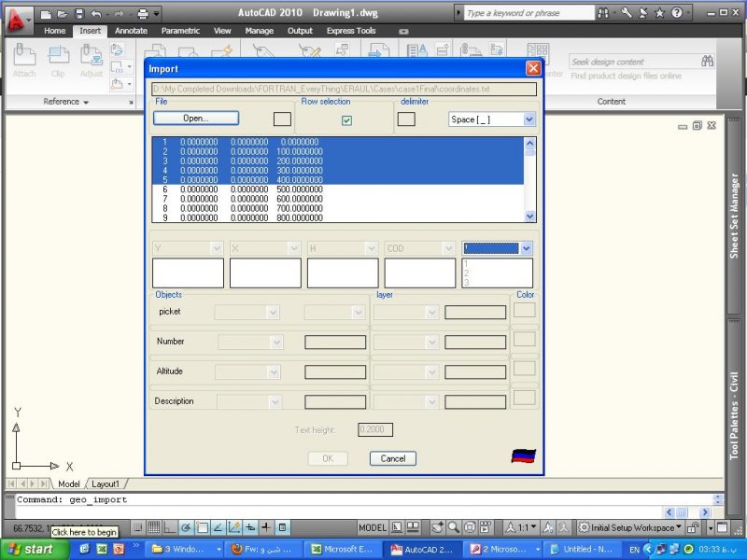Click the MODEL button in status bar
The width and height of the screenshot is (747, 560).
(373, 527)
